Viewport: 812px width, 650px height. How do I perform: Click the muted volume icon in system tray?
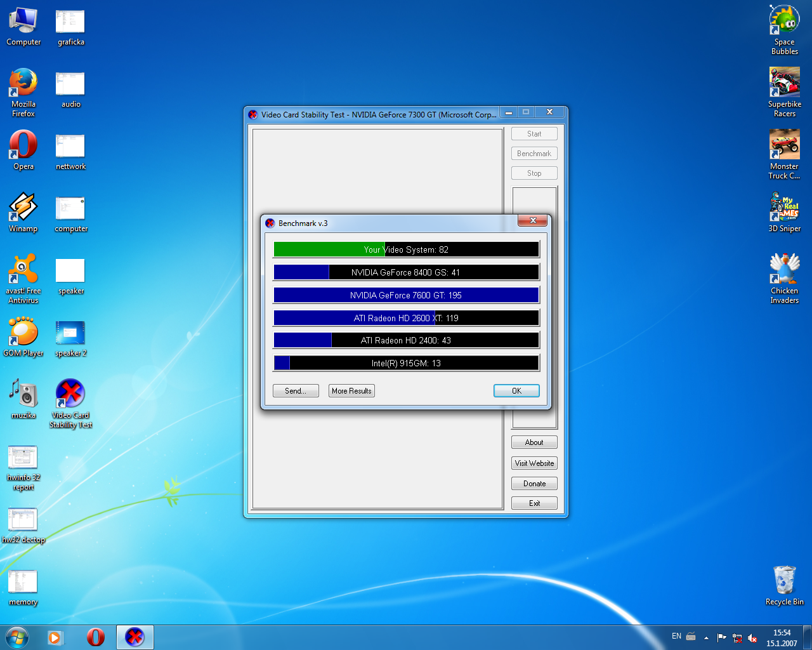point(752,638)
